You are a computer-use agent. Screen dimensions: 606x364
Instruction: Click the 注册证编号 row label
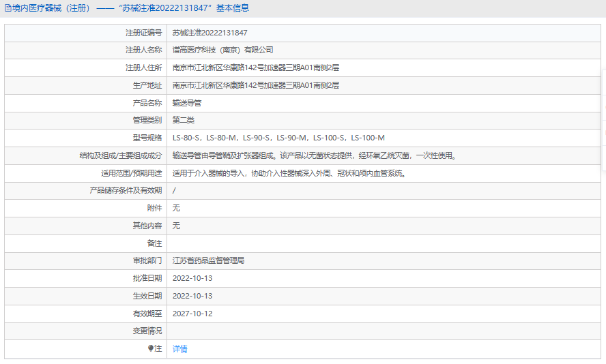tap(143, 33)
